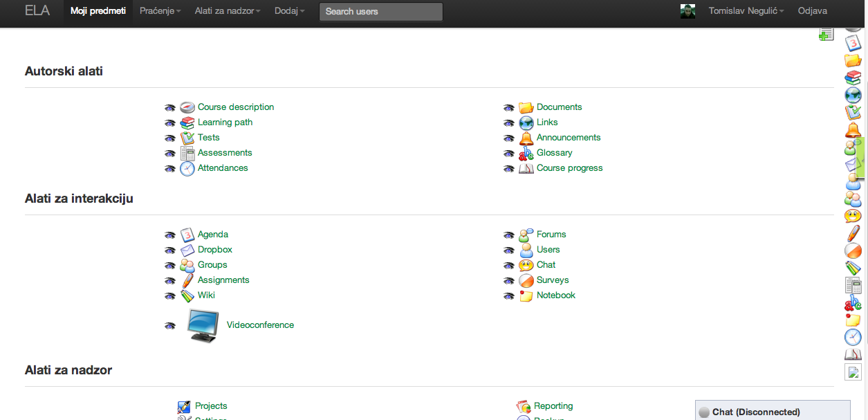
Task: Open the Assignments link
Action: coord(223,280)
